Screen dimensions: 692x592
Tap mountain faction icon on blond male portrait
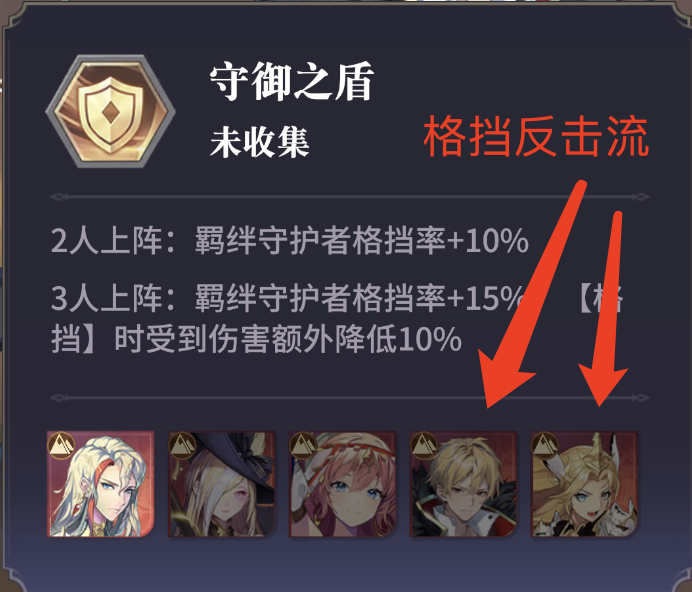424,445
